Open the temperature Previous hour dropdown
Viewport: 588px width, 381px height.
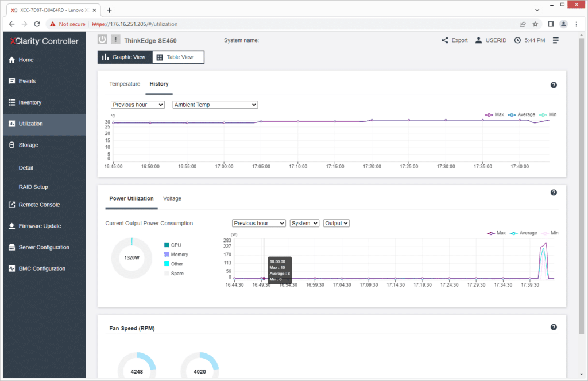138,105
